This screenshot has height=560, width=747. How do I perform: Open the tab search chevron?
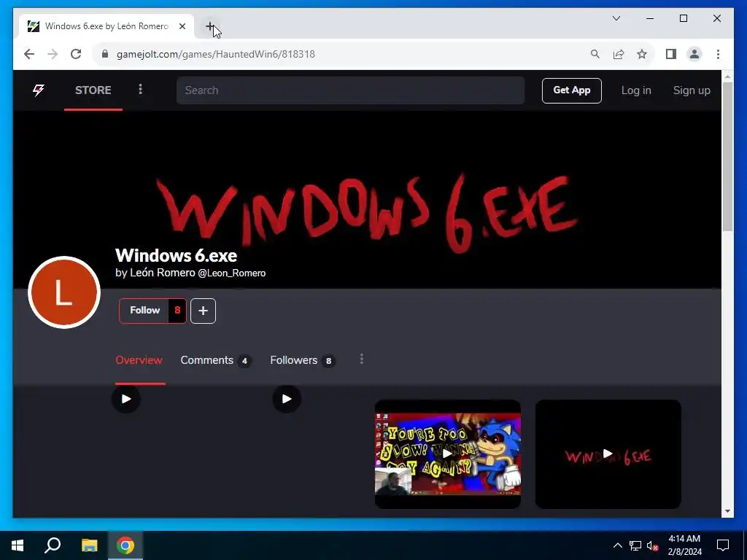click(616, 18)
